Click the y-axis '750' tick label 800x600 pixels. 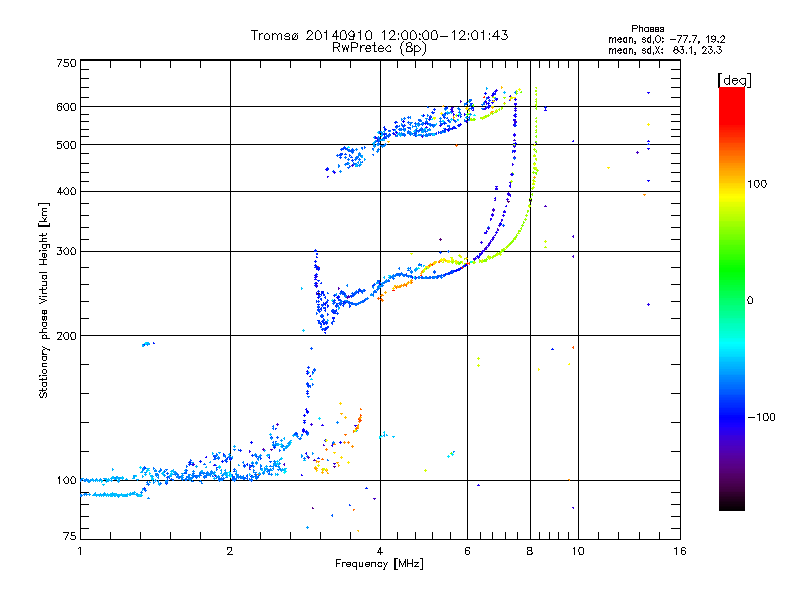67,63
